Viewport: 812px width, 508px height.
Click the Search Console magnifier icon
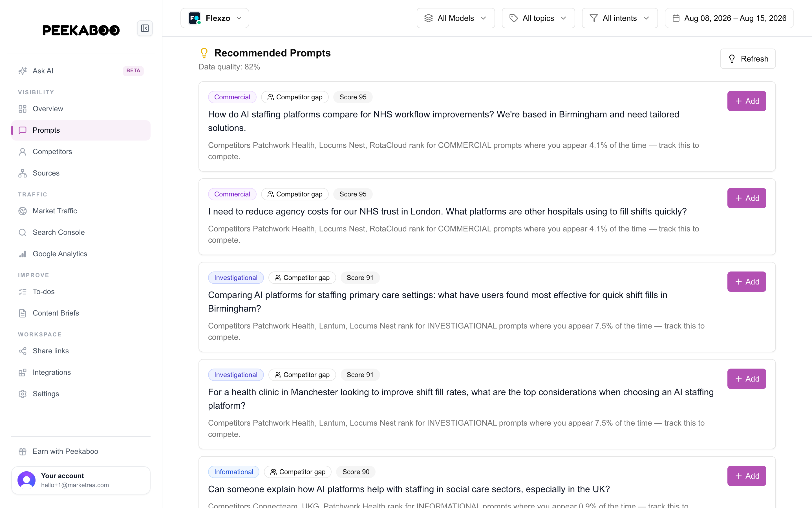pyautogui.click(x=23, y=233)
